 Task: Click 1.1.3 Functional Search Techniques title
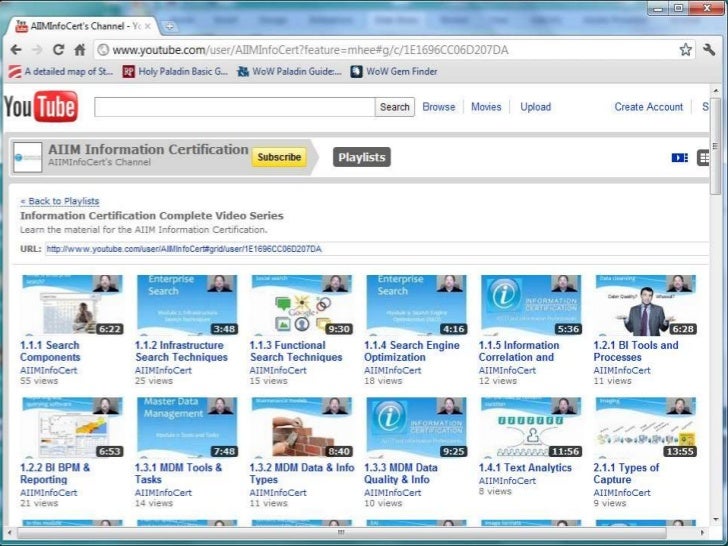point(296,351)
